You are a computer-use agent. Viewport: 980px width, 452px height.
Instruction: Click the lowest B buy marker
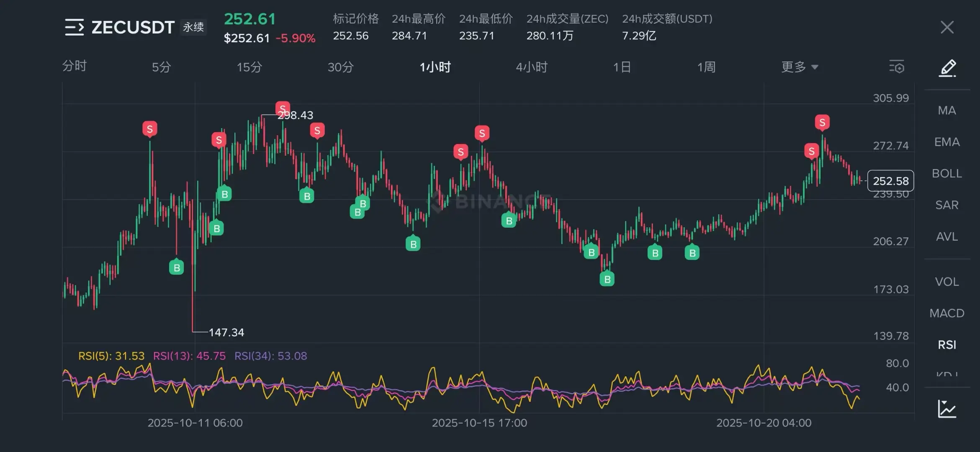(x=607, y=279)
